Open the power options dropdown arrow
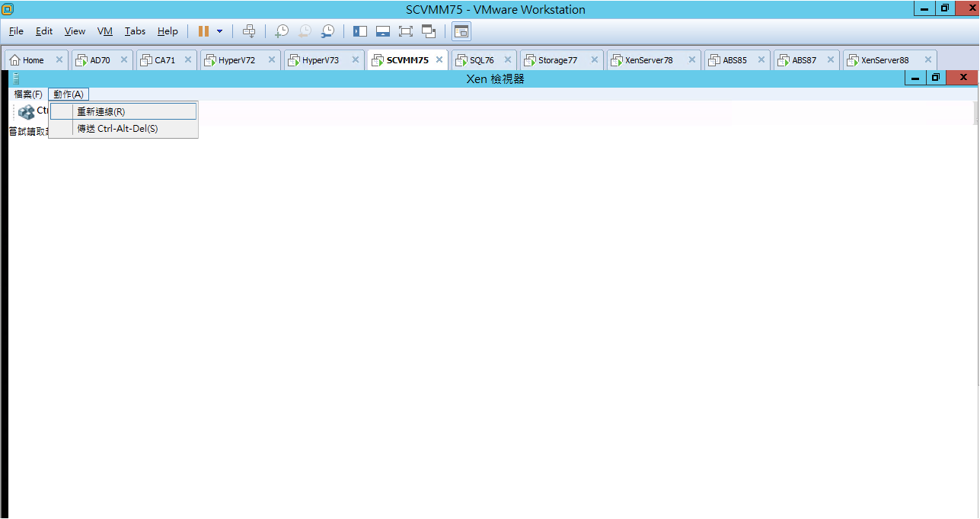Image resolution: width=980 pixels, height=519 pixels. tap(219, 31)
